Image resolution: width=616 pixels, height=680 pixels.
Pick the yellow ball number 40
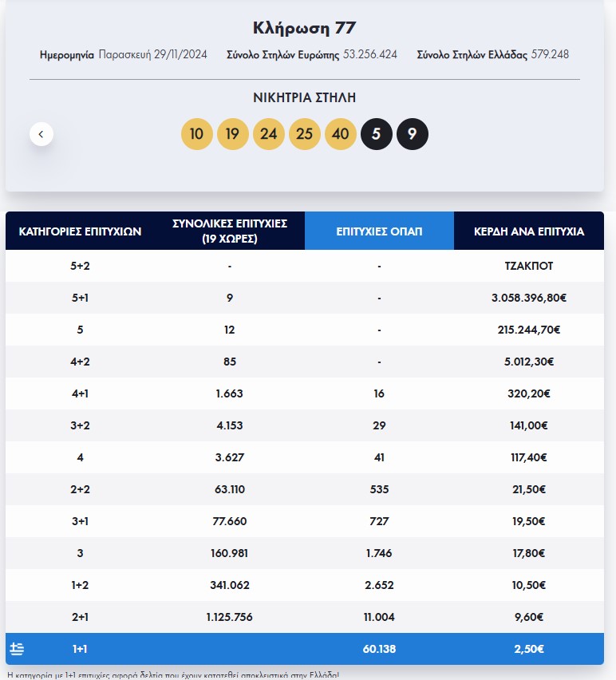tap(340, 134)
